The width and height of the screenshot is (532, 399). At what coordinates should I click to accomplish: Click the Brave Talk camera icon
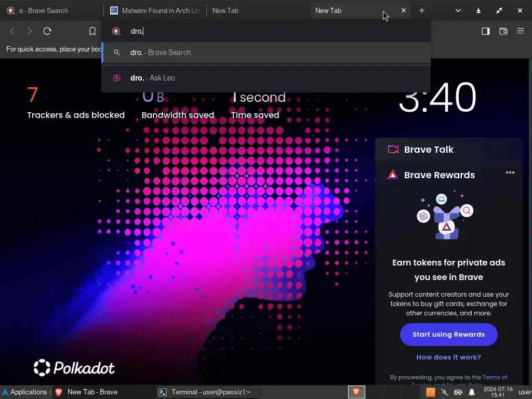tap(393, 150)
